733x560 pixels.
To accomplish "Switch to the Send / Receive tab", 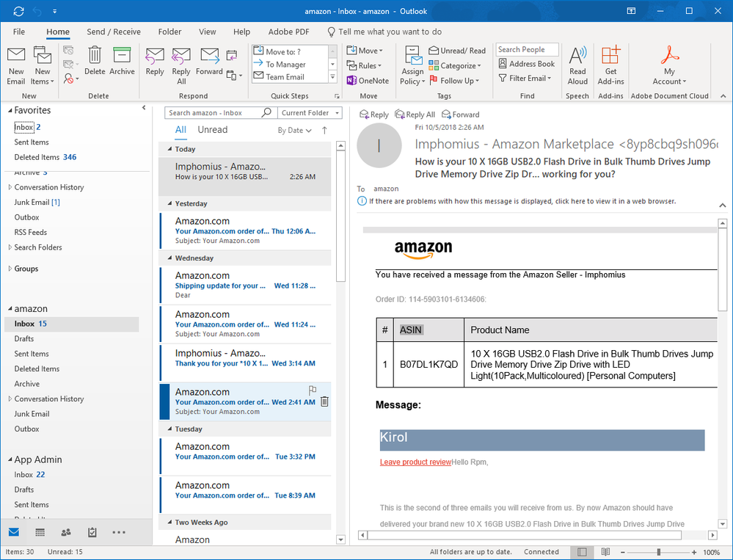I will (114, 32).
